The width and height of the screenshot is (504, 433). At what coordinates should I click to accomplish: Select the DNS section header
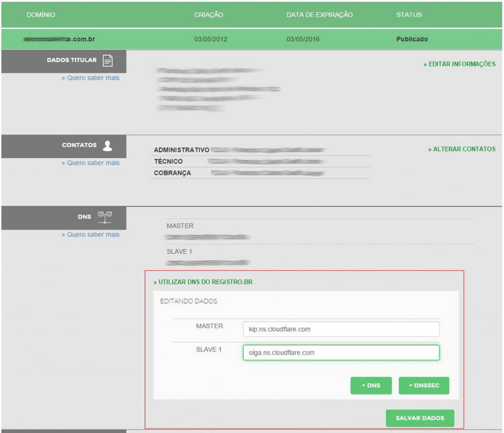point(63,218)
